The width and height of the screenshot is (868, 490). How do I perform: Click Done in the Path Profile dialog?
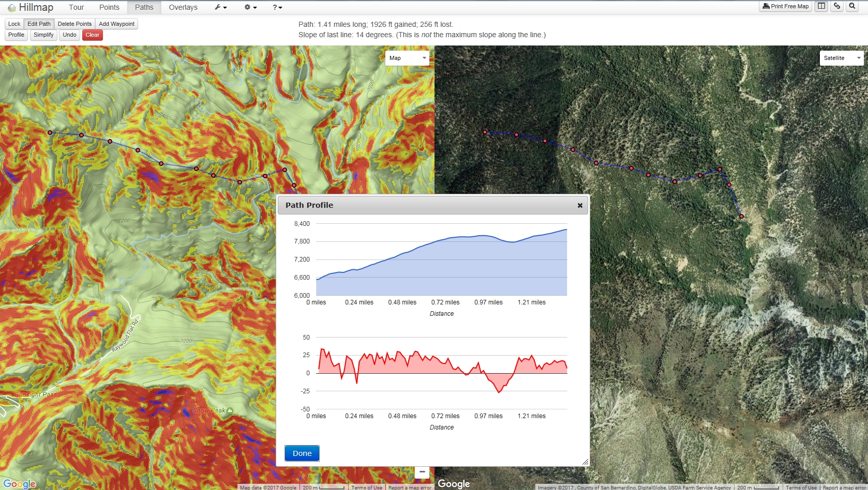(x=302, y=453)
